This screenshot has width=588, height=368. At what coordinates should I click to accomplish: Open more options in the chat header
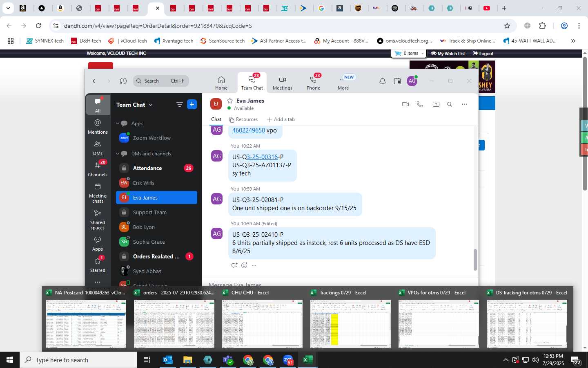click(464, 104)
